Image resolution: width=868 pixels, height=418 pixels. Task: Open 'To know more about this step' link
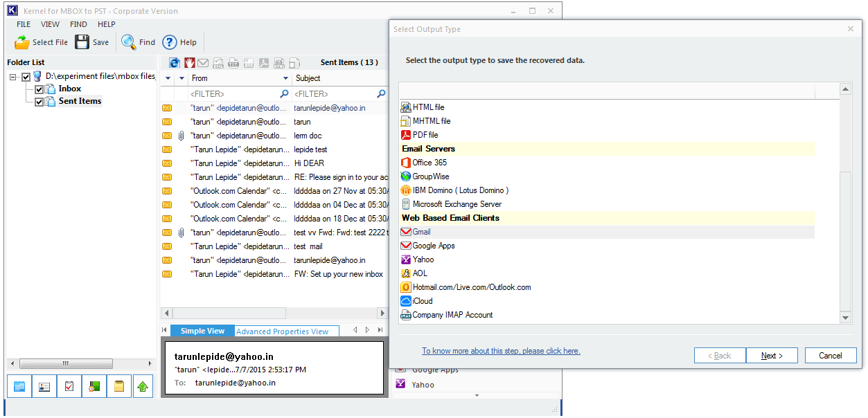point(501,351)
